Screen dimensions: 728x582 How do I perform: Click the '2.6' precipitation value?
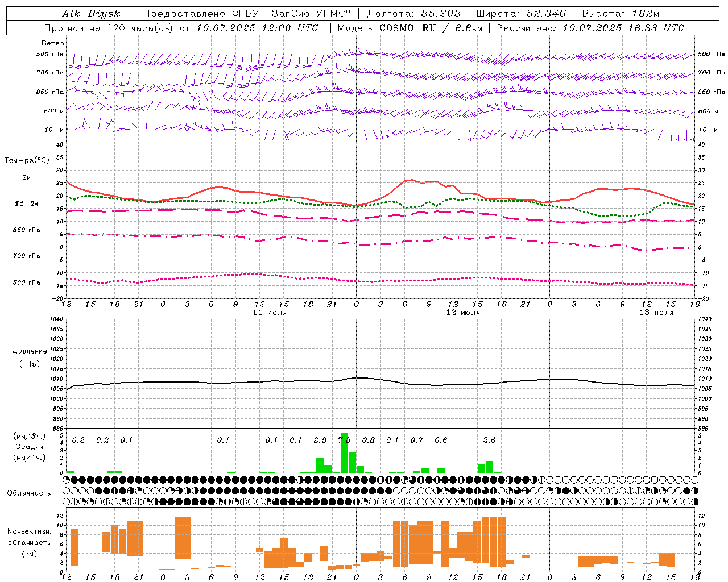pos(489,440)
